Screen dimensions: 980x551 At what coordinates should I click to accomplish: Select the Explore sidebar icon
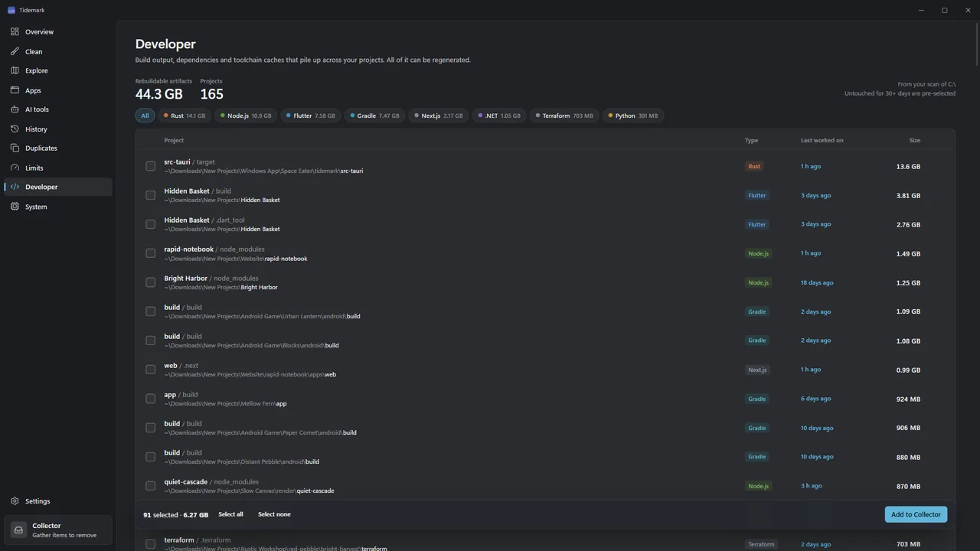click(x=15, y=70)
